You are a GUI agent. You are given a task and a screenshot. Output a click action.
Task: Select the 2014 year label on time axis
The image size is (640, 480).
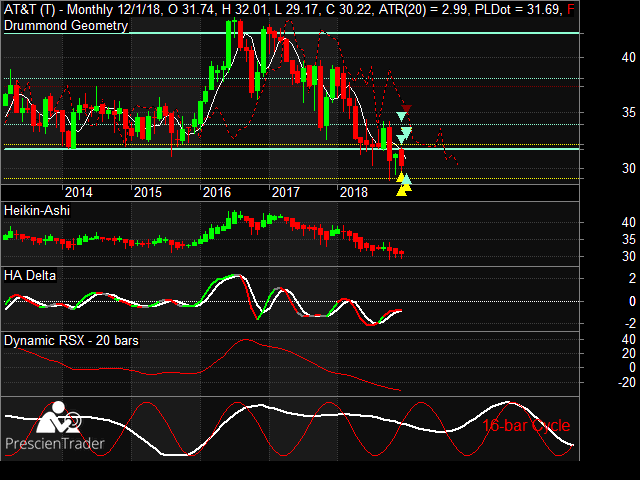tap(79, 192)
